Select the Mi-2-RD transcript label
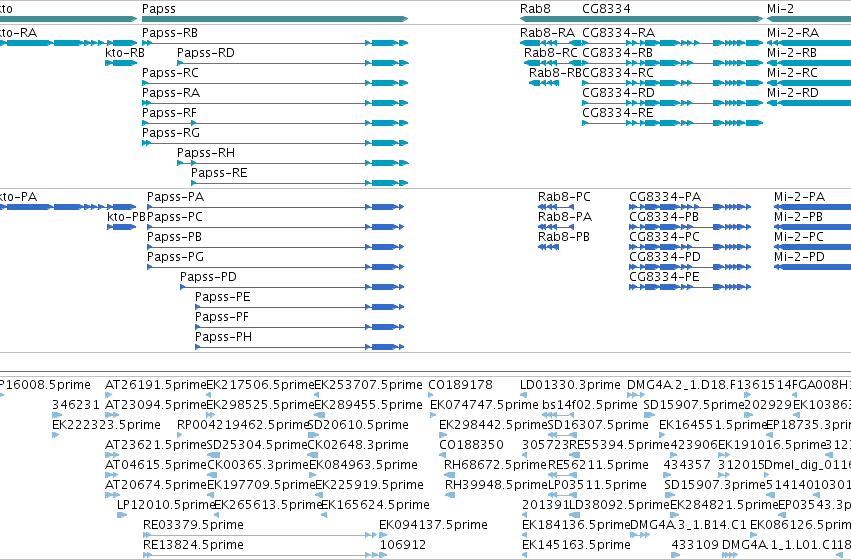 coord(793,93)
